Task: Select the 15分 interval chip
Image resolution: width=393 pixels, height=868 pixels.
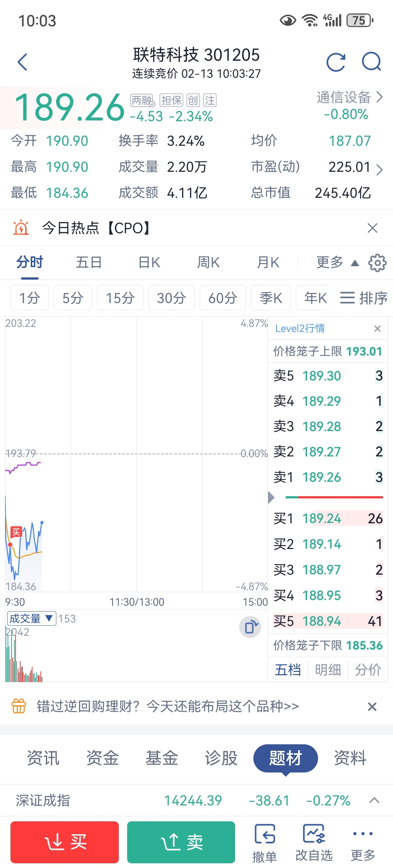Action: 120,298
